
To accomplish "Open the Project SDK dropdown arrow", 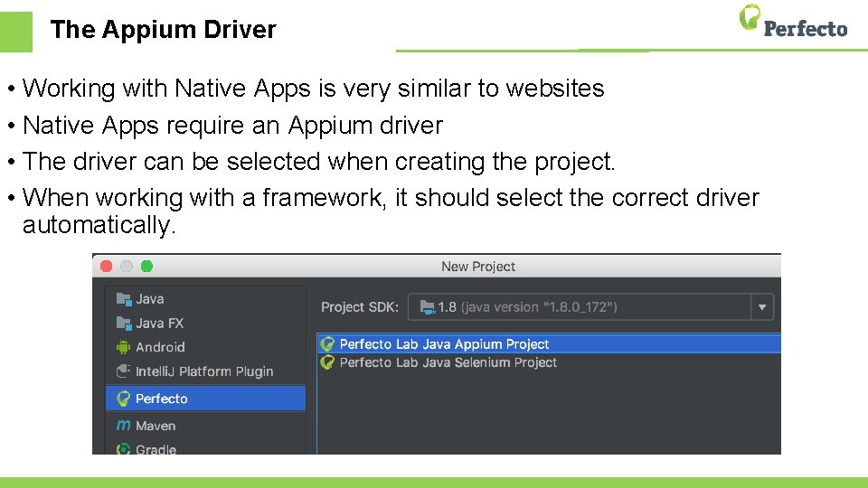I will click(762, 307).
